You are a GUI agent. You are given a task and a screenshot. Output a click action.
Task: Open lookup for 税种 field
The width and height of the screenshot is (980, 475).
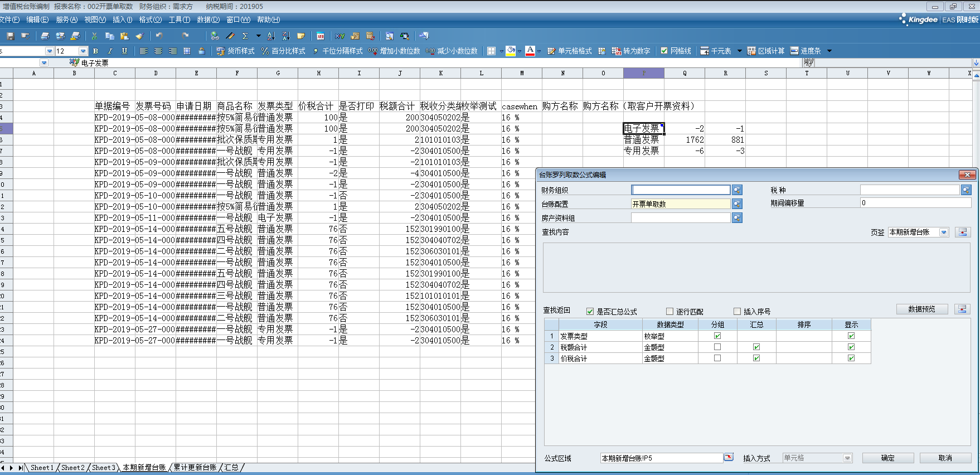[966, 190]
